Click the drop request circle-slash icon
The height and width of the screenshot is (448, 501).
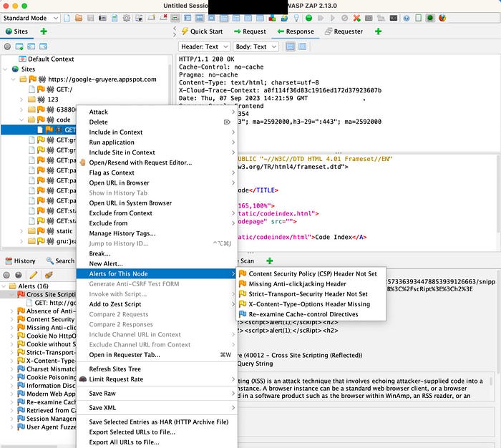(x=344, y=18)
